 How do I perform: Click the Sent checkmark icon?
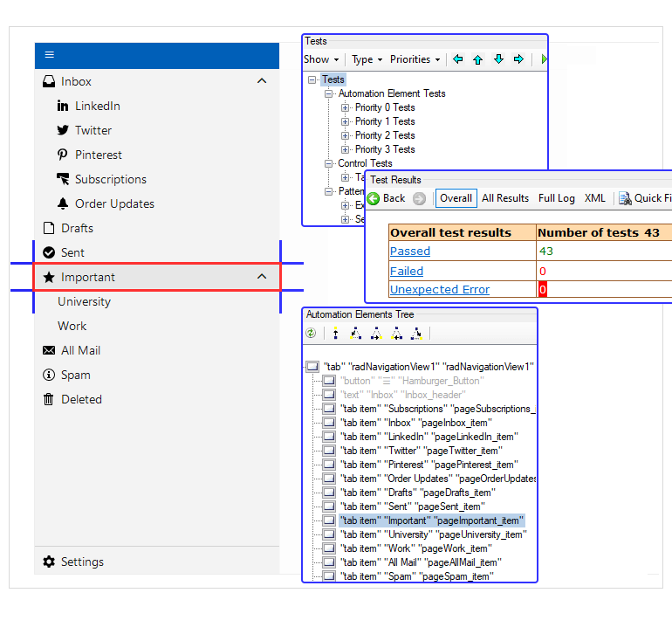coord(49,252)
